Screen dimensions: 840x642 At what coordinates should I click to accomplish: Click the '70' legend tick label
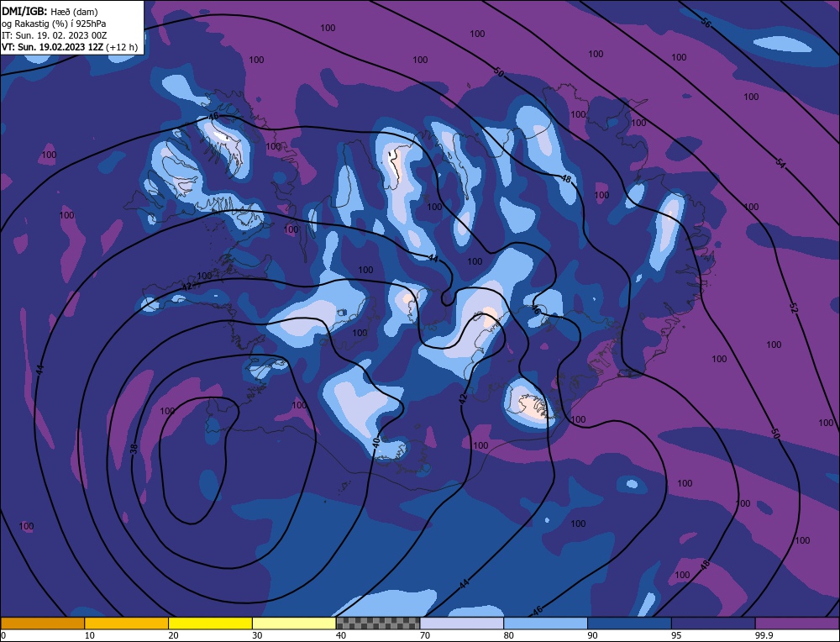click(425, 635)
